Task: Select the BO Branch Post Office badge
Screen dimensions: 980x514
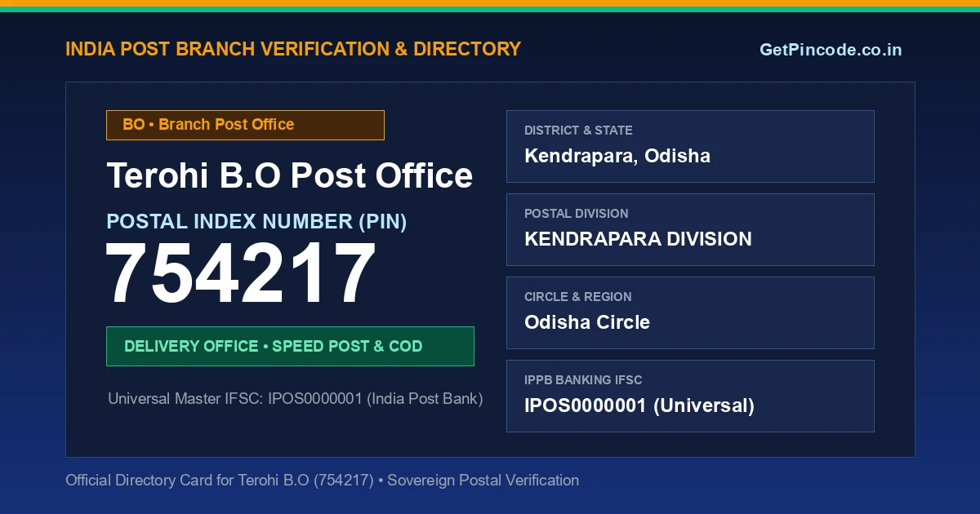Action: click(245, 125)
